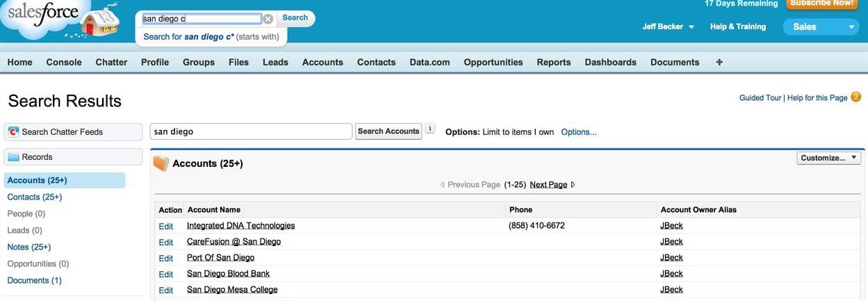
Task: Select Opportunities (0) in sidebar
Action: pos(38,263)
